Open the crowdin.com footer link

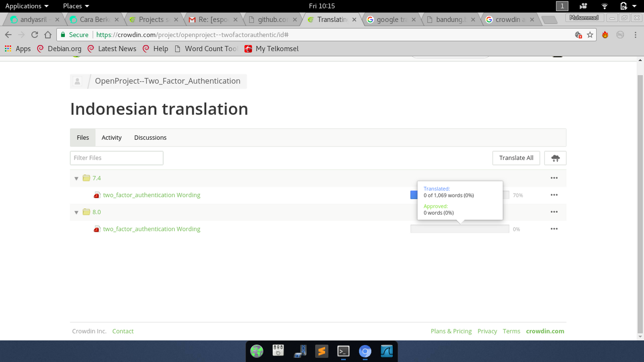(x=545, y=331)
